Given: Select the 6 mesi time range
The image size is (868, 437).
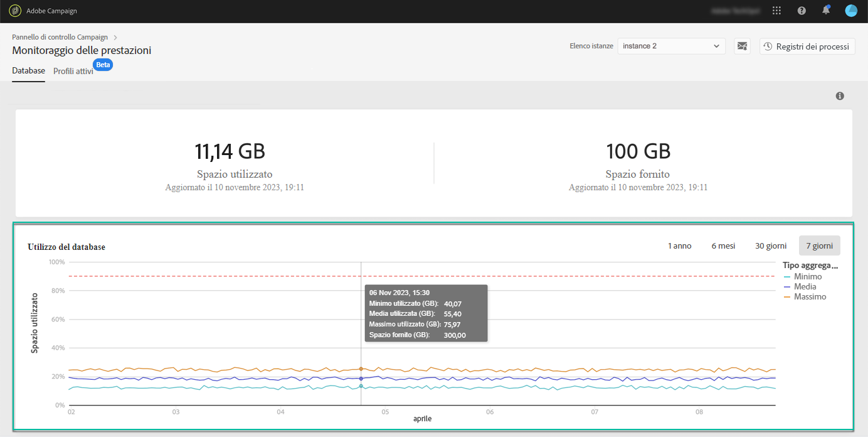Looking at the screenshot, I should coord(723,246).
